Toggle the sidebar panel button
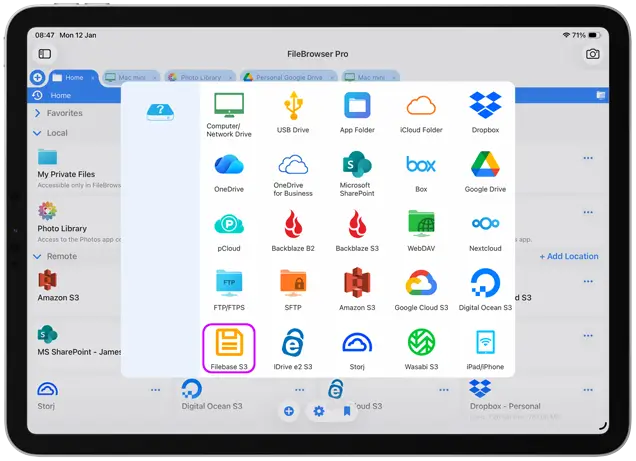 (x=45, y=54)
